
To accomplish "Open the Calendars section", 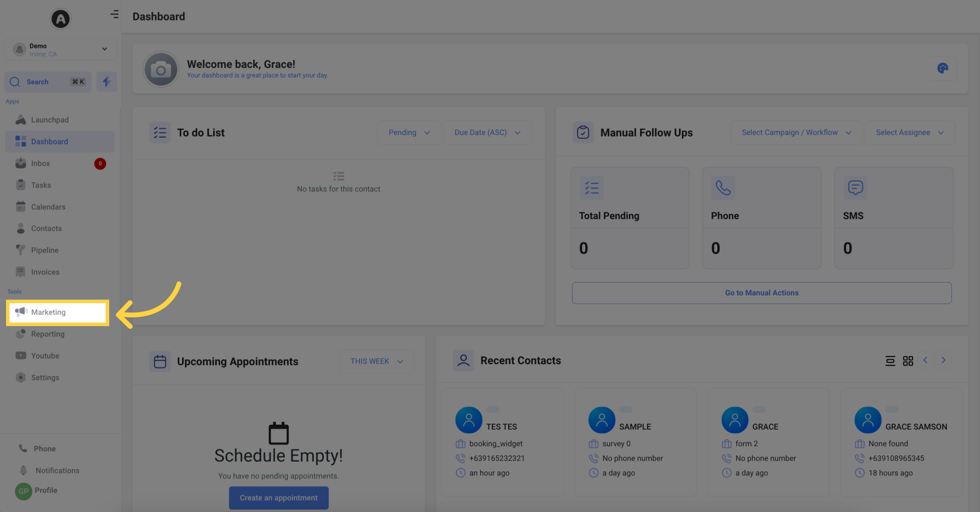I will coord(48,206).
